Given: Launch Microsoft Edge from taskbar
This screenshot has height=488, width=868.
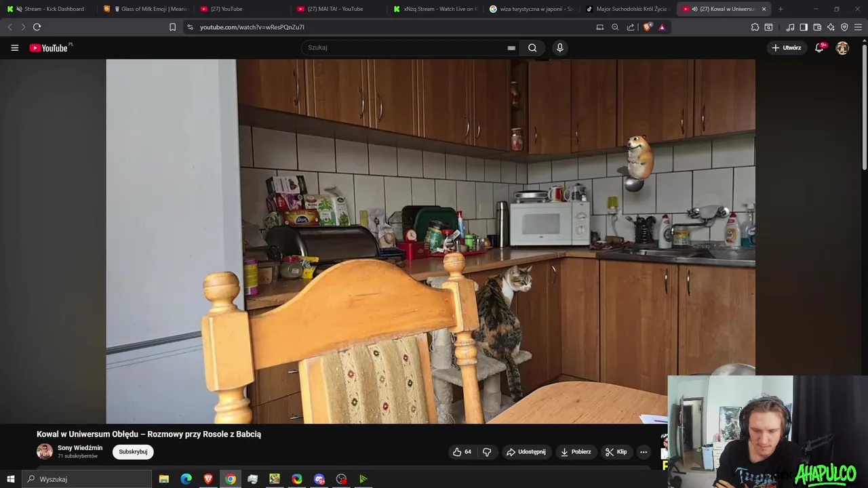Looking at the screenshot, I should tap(186, 479).
